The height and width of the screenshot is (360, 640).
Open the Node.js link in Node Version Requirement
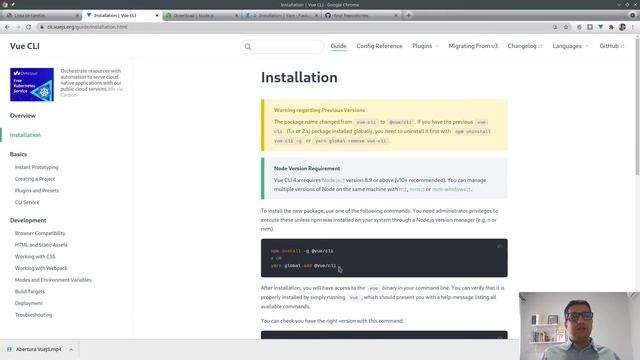coord(333,180)
